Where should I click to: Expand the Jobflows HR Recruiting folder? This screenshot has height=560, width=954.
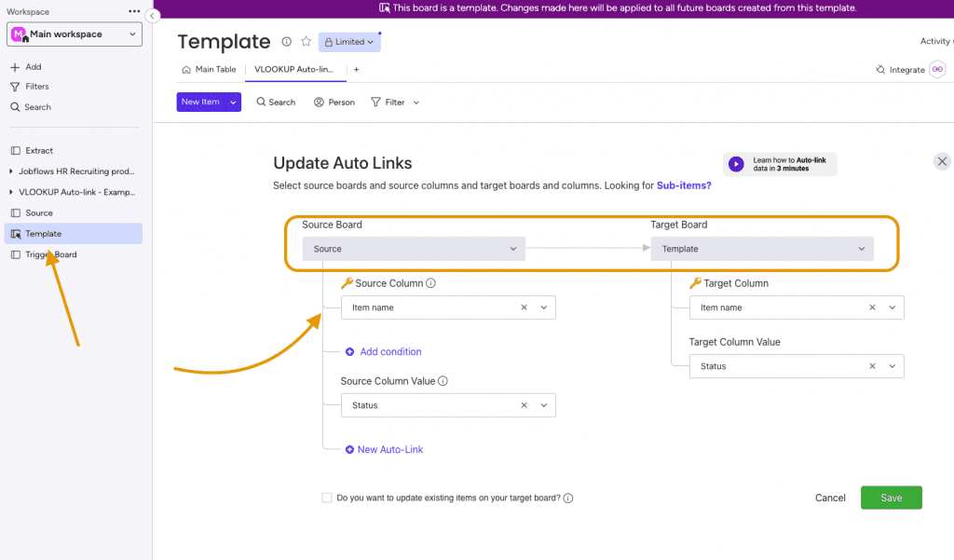tap(11, 171)
